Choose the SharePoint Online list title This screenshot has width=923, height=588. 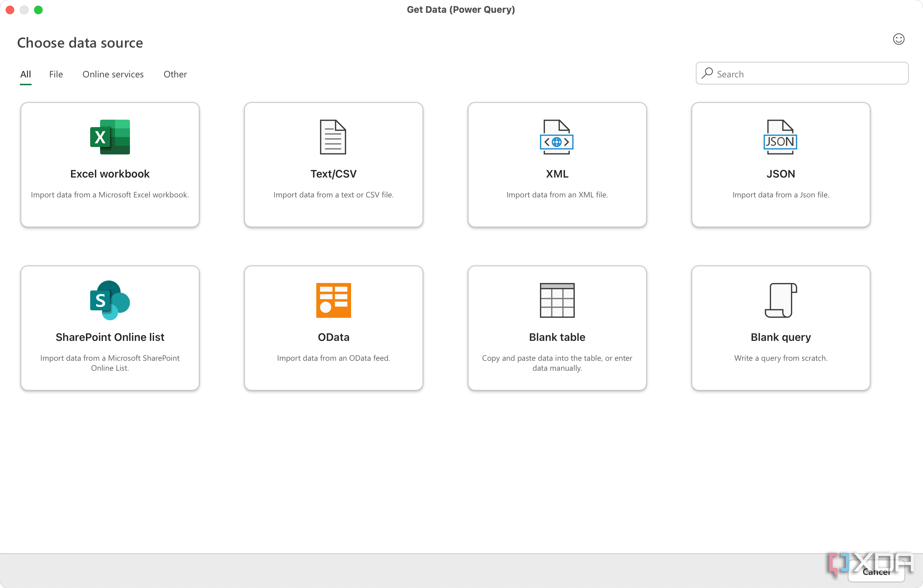110,337
